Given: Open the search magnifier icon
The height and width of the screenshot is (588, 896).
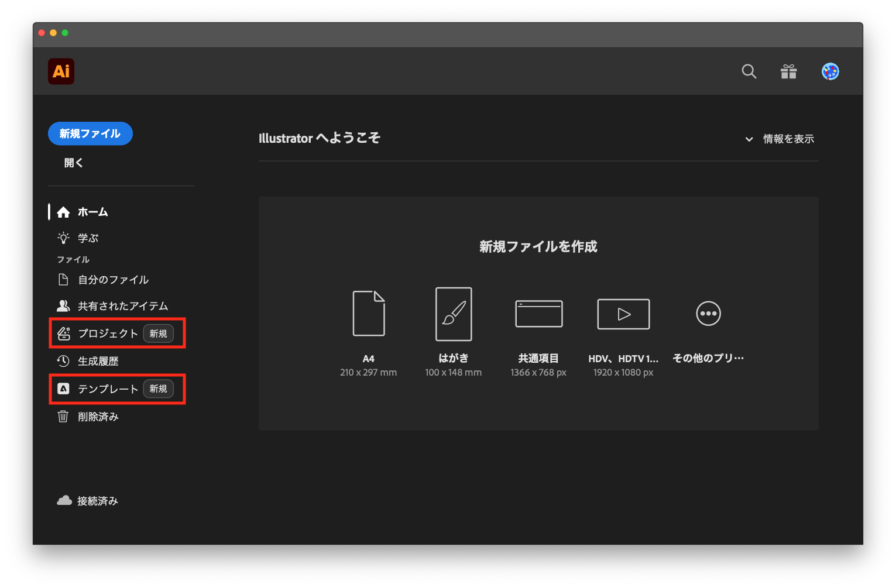Looking at the screenshot, I should pos(749,71).
